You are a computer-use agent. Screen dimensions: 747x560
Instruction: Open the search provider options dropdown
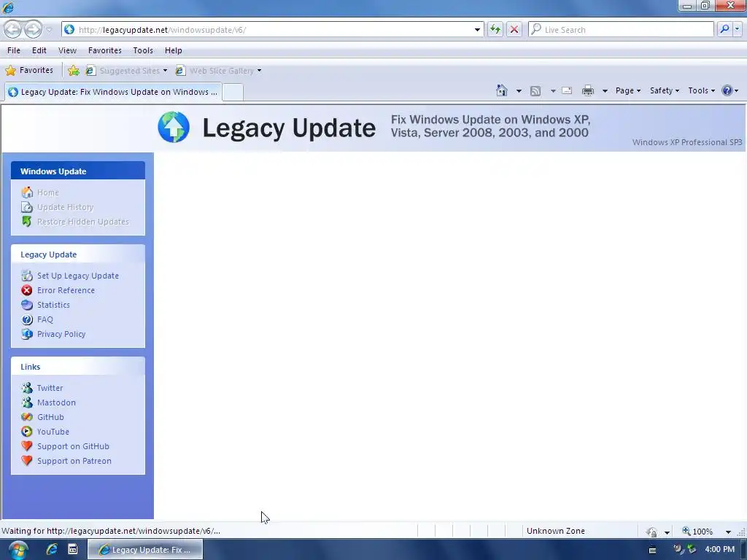[737, 29]
